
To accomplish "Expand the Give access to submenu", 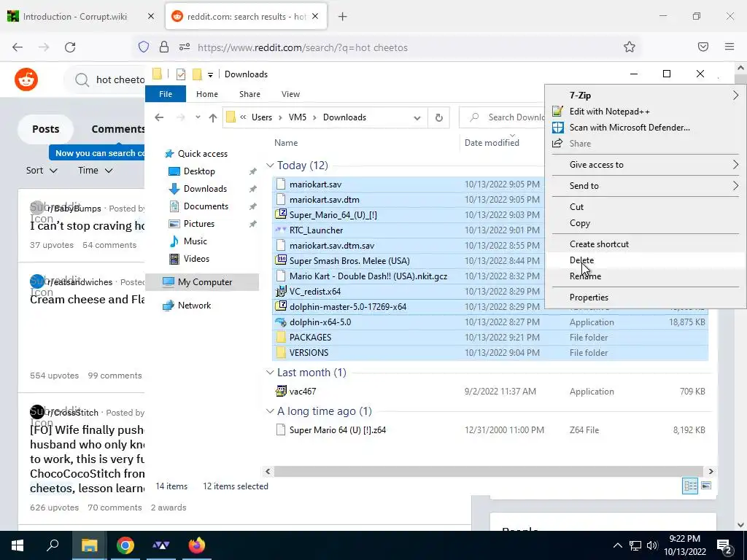I will point(645,165).
